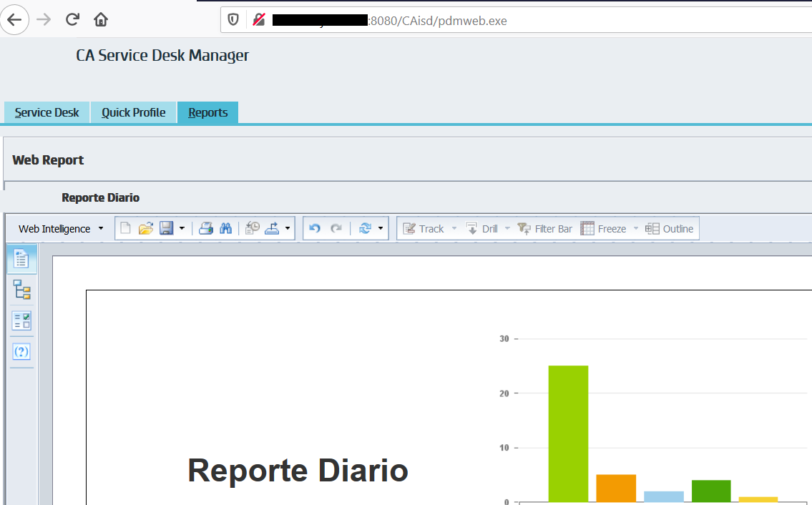
Task: Expand the Drill options dropdown
Action: 506,227
